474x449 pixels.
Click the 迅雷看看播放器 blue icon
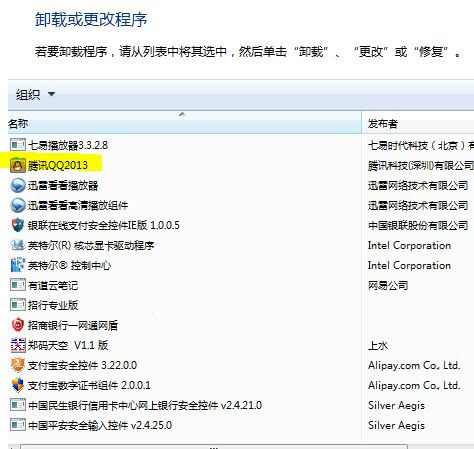pos(18,185)
